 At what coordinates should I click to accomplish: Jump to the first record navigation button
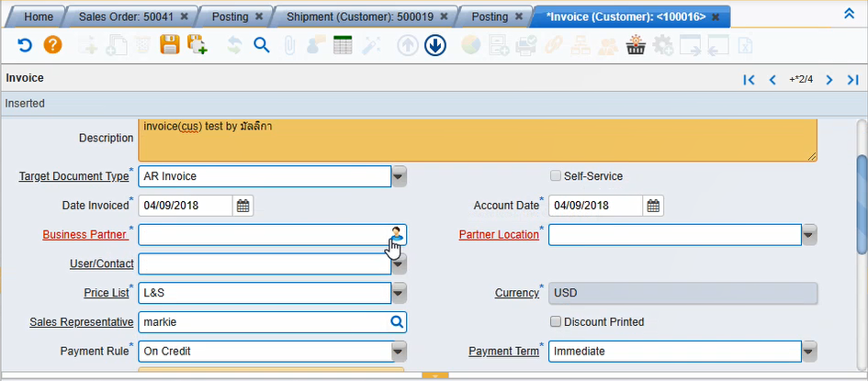(x=749, y=80)
